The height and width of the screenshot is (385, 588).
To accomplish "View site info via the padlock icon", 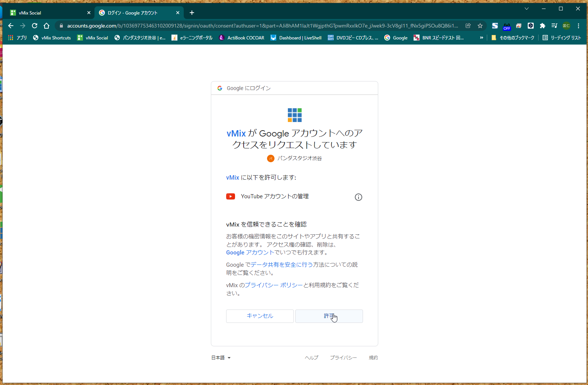I will pyautogui.click(x=61, y=26).
